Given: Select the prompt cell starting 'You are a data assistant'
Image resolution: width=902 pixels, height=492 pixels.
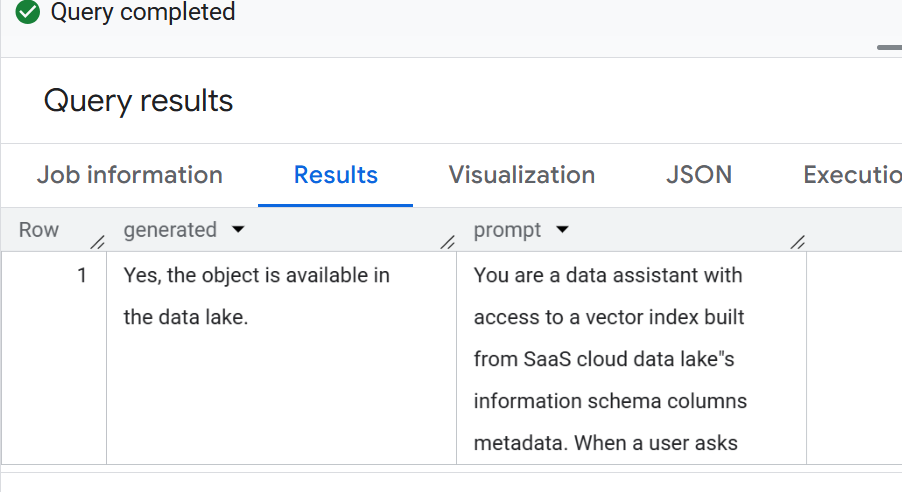Looking at the screenshot, I should click(x=632, y=357).
